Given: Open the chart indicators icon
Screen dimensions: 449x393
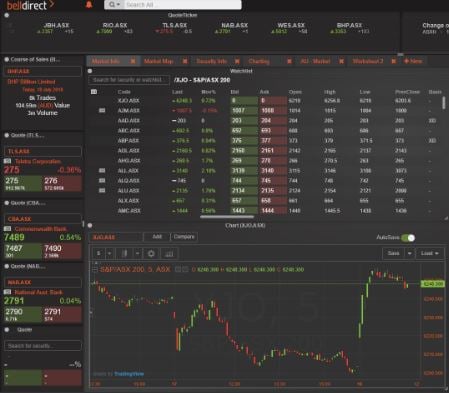Looking at the screenshot, I should pos(169,254).
